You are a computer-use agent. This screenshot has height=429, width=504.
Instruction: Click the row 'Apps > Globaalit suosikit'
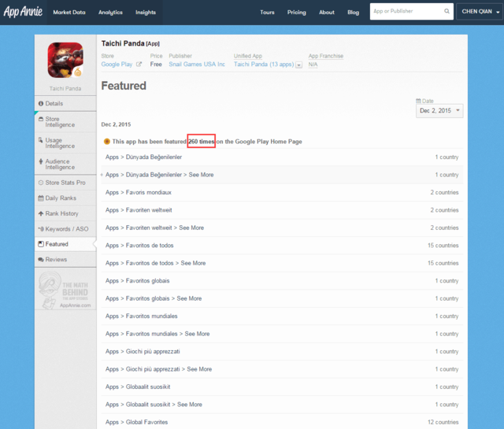pos(282,387)
